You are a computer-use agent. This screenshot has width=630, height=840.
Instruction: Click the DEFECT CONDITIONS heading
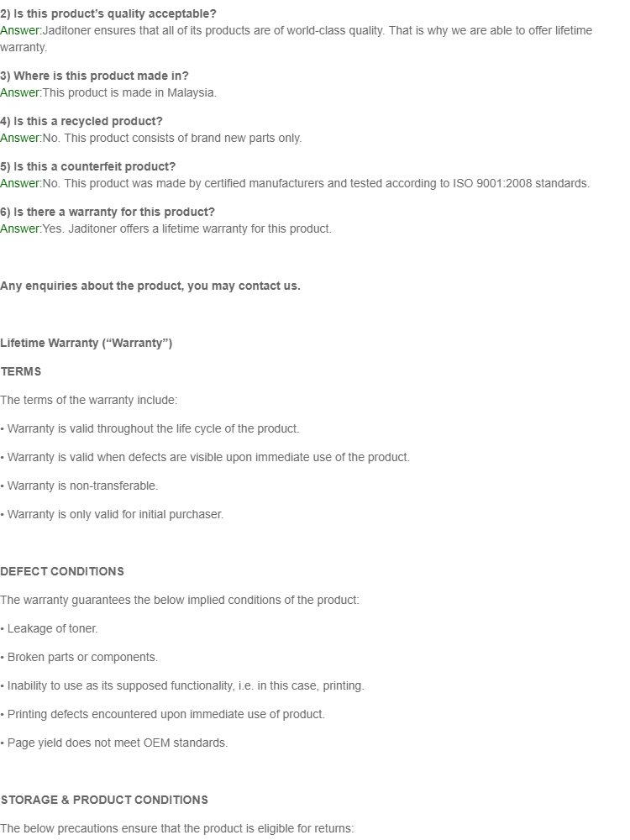coord(62,571)
